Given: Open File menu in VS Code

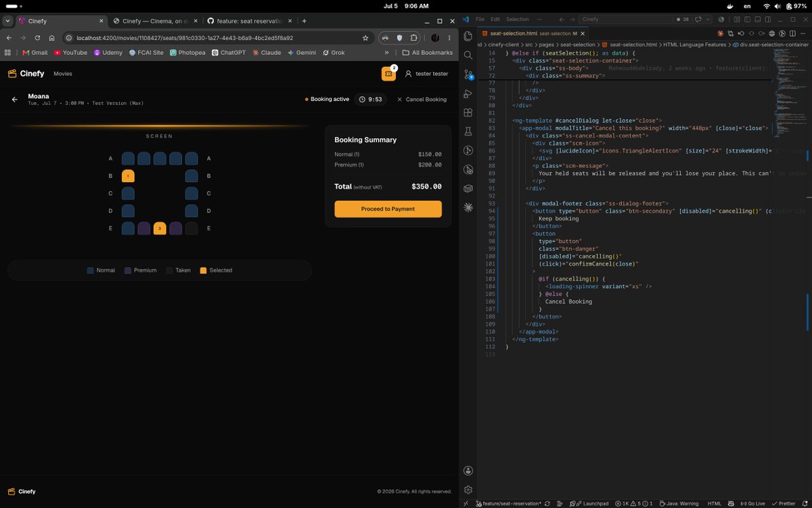Looking at the screenshot, I should 480,19.
